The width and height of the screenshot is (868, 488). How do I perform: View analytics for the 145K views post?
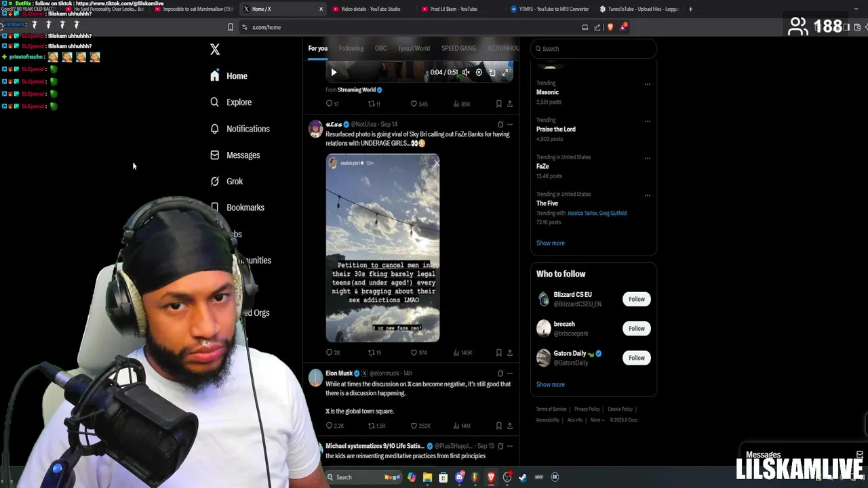point(462,352)
